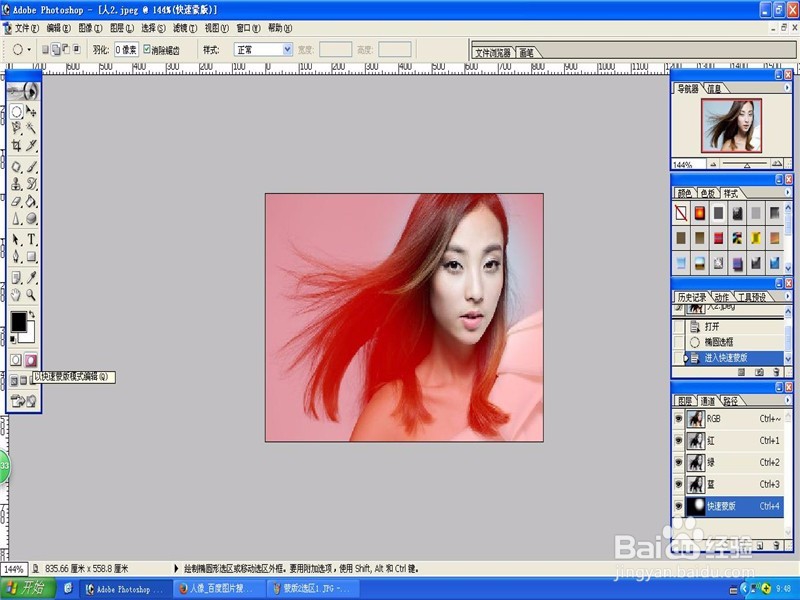
Task: Select the Slice tool
Action: point(31,145)
